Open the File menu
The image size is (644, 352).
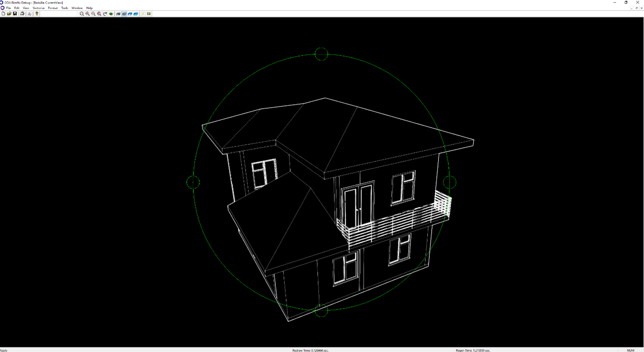[9, 8]
